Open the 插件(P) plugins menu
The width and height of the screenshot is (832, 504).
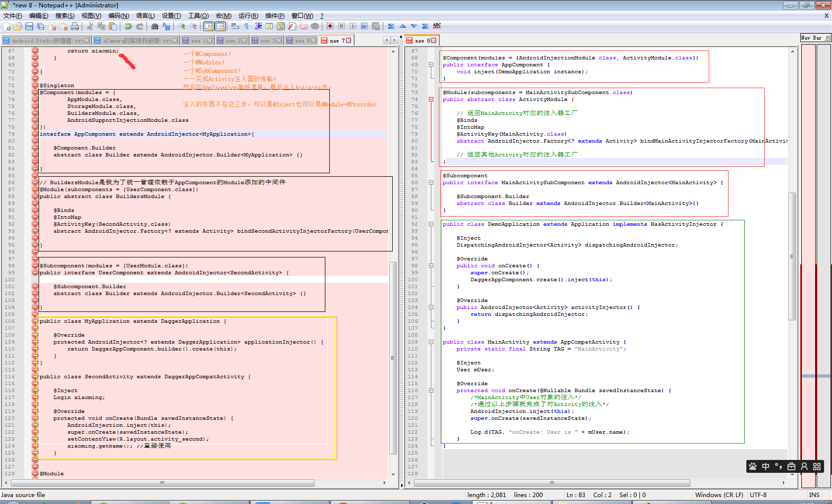[x=274, y=16]
